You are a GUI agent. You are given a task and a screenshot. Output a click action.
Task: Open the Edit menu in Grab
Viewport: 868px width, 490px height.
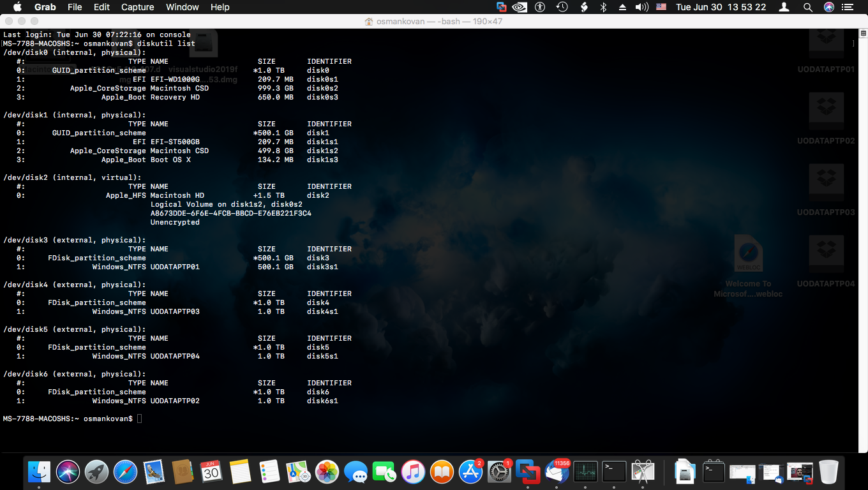tap(101, 7)
